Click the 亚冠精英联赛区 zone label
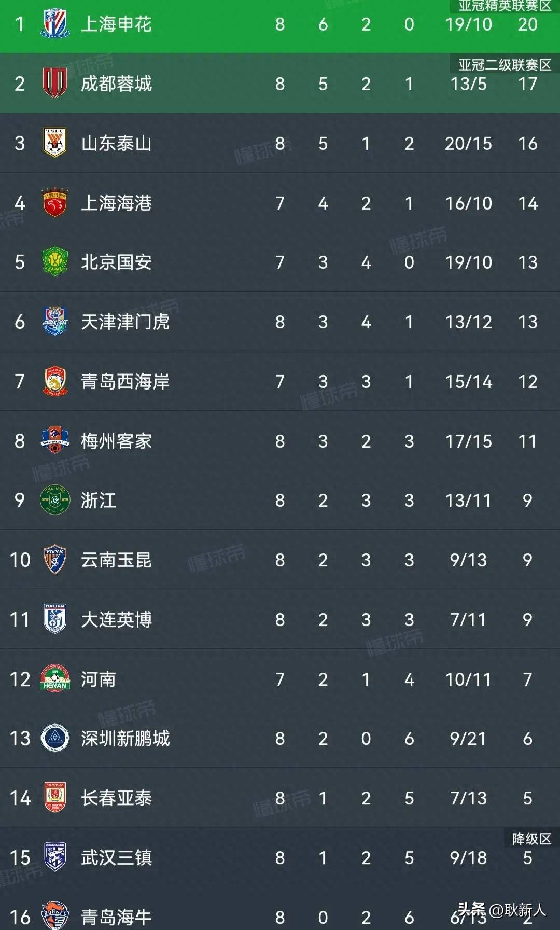Screen dimensions: 560x930 click(506, 7)
